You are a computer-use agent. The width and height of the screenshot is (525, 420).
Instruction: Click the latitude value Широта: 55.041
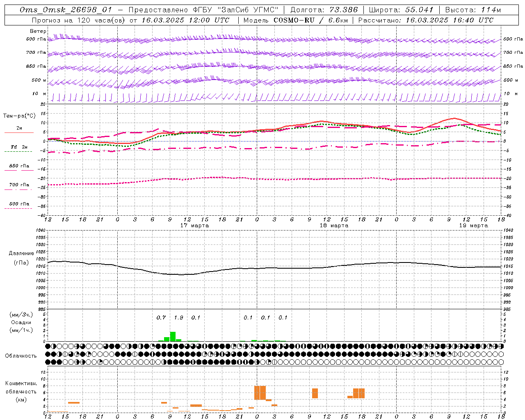click(x=402, y=10)
